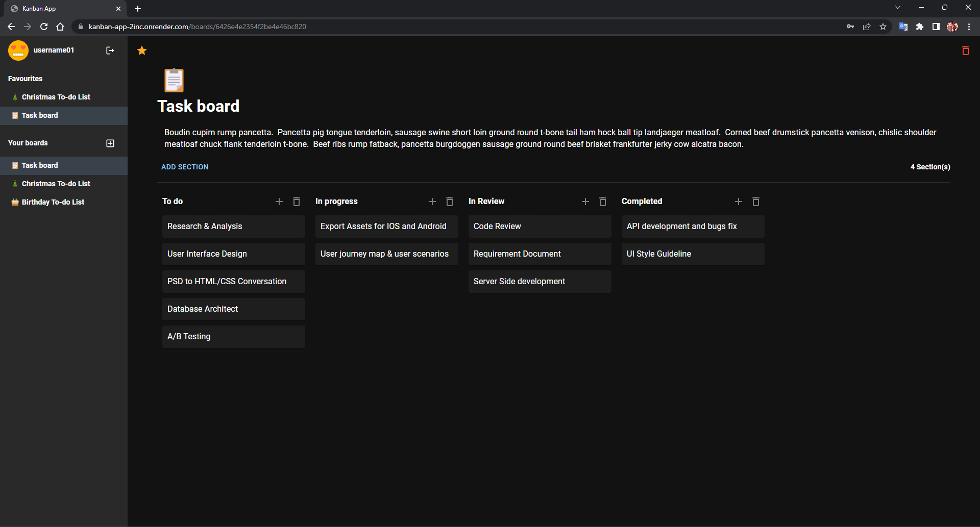Click the red delete board icon top right
Screen dimensions: 980x527
click(x=965, y=51)
